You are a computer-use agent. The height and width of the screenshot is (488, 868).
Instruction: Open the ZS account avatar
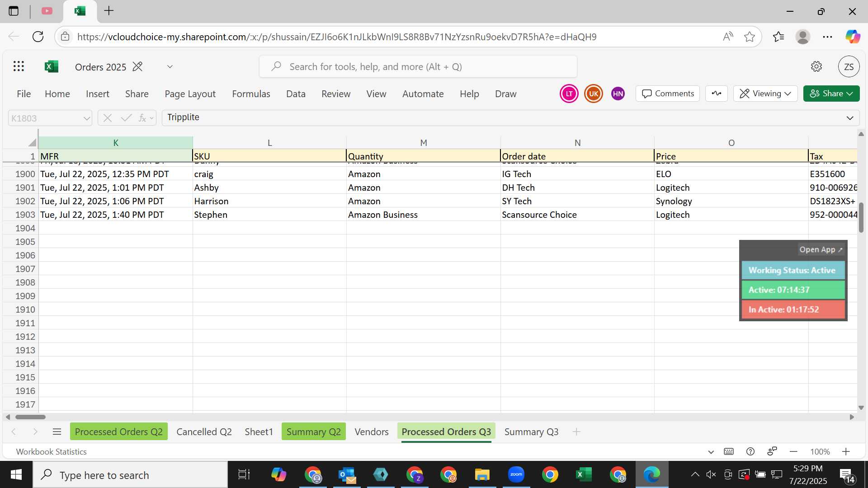[x=849, y=67]
